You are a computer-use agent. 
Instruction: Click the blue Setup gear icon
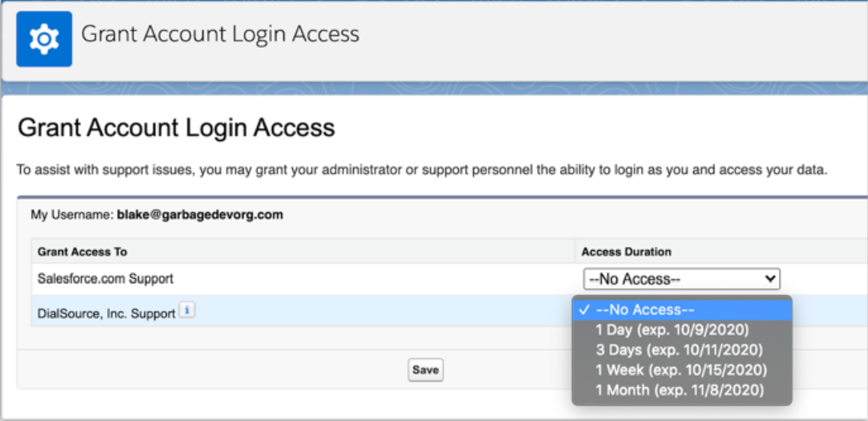(44, 39)
